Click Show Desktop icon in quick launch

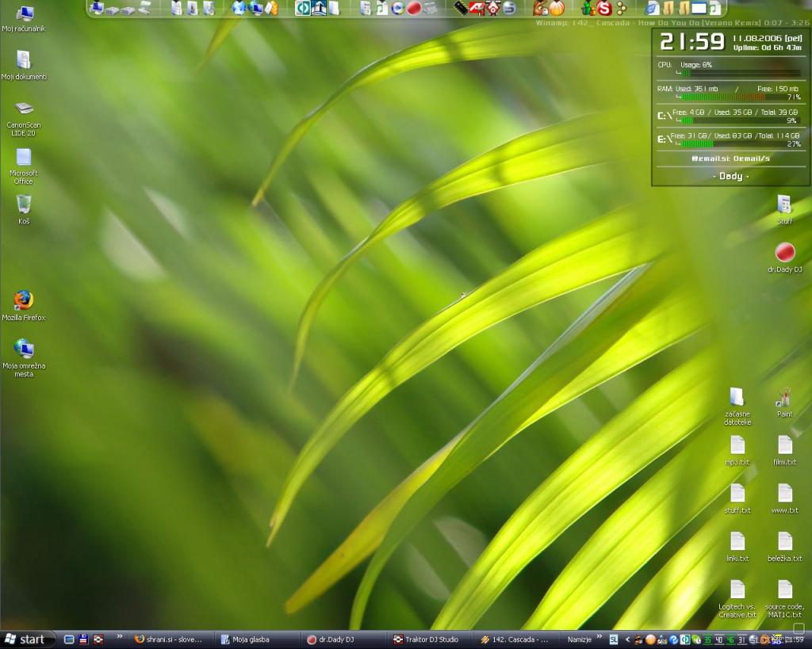click(68, 639)
